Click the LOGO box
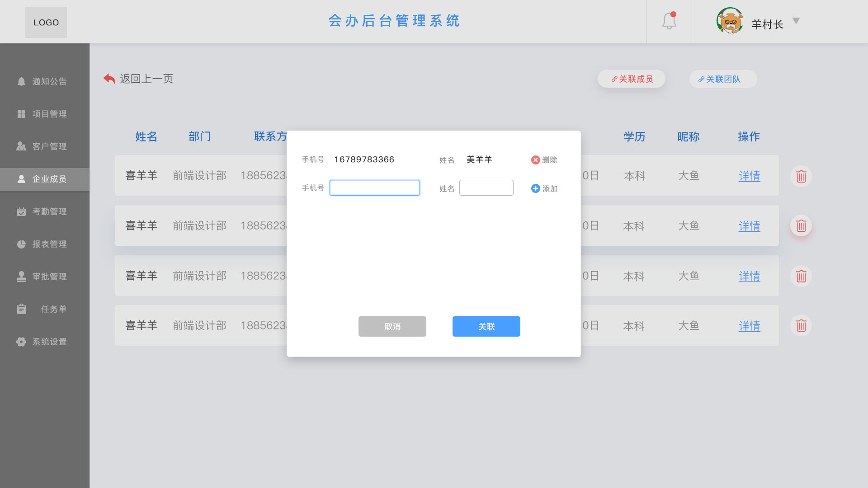Image resolution: width=868 pixels, height=488 pixels. (x=46, y=22)
